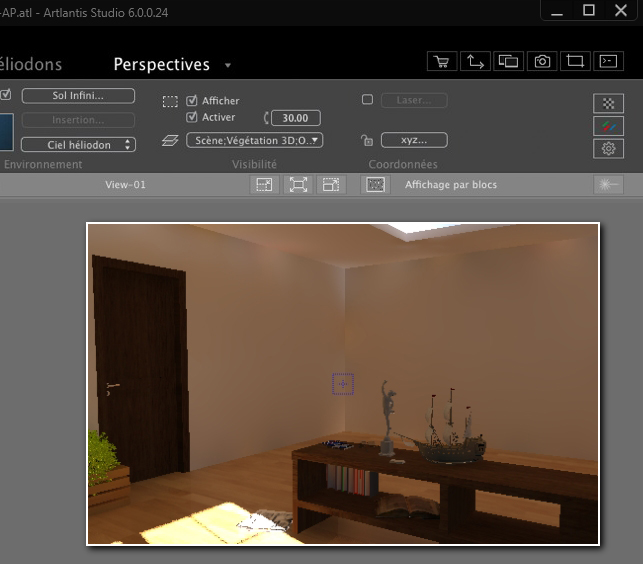Click the crop frame icon in top toolbar

pyautogui.click(x=575, y=62)
